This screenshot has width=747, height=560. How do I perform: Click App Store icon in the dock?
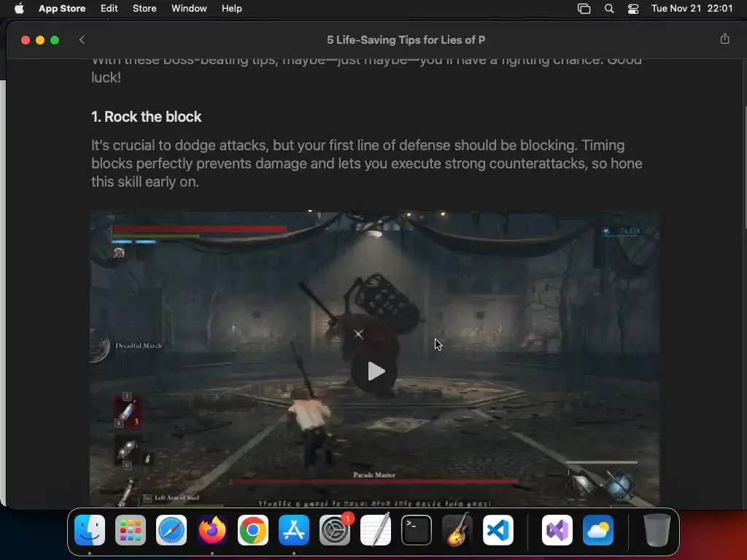294,529
